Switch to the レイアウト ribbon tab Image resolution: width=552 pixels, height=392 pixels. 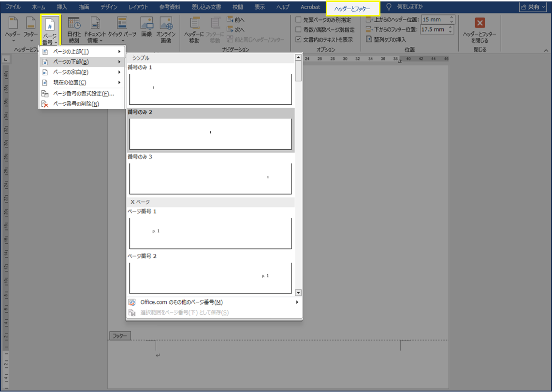[138, 7]
